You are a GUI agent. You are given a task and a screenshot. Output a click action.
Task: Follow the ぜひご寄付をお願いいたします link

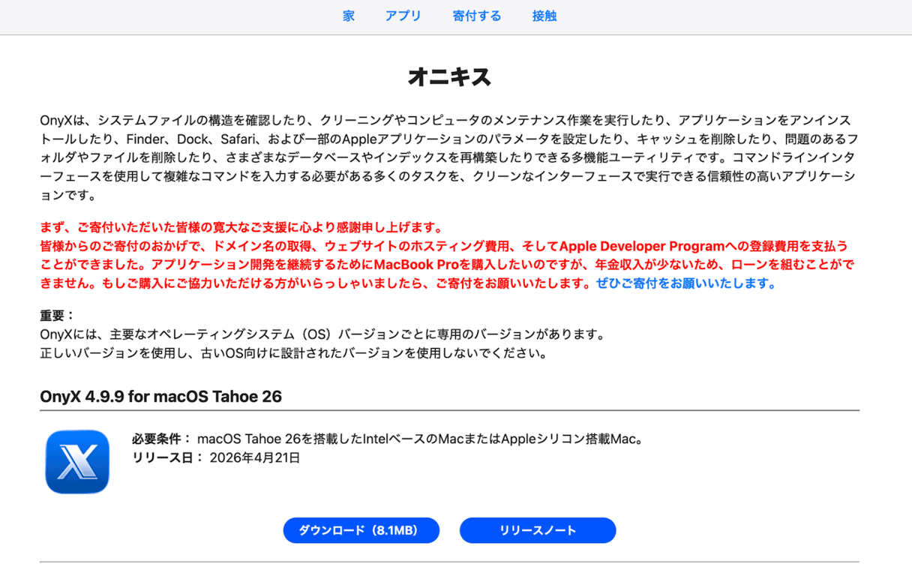click(686, 283)
